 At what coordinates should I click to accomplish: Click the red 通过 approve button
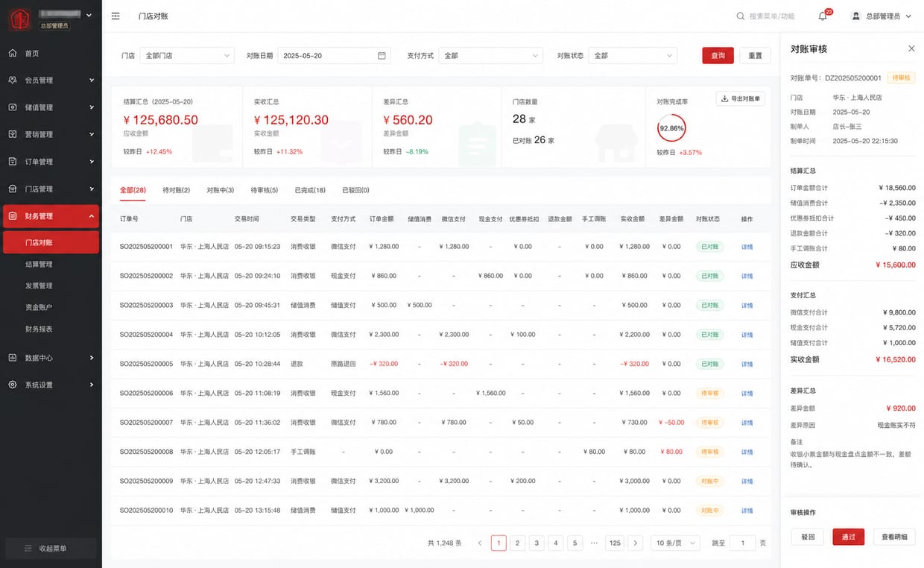click(849, 537)
